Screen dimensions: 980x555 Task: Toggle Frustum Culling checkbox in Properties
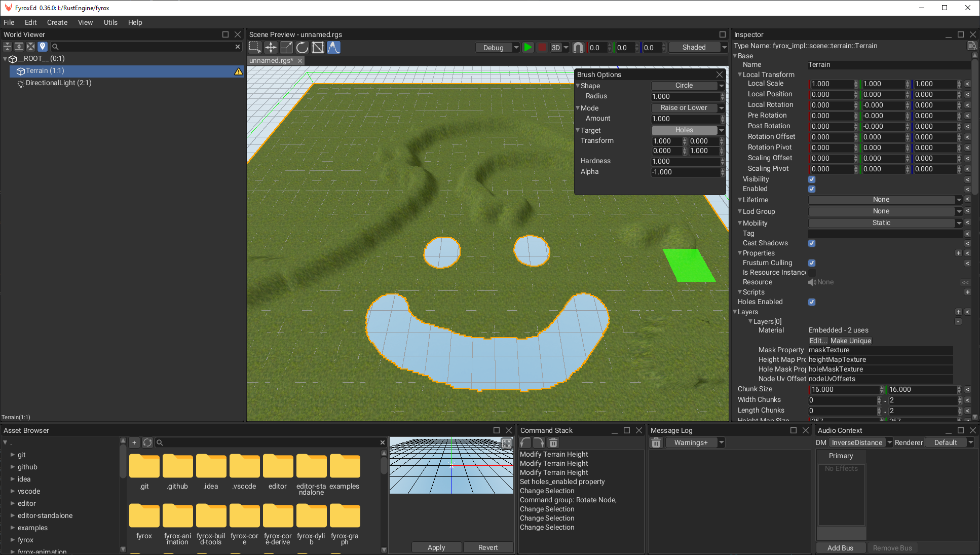click(x=812, y=263)
